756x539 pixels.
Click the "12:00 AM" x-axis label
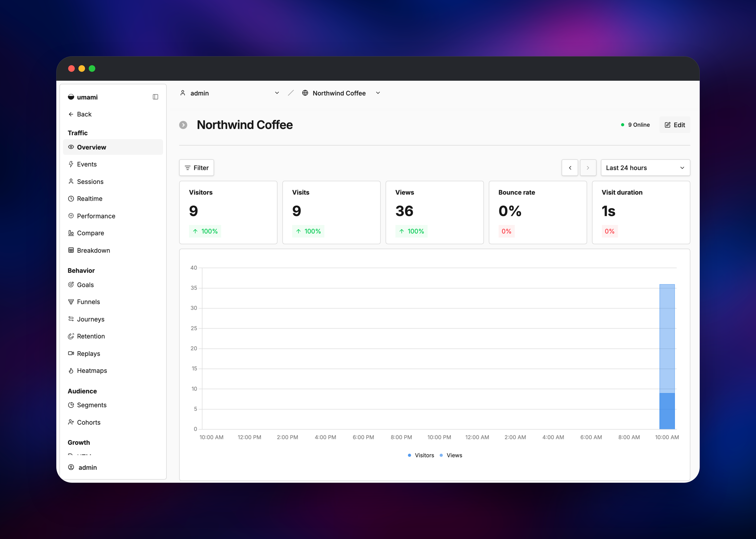477,437
